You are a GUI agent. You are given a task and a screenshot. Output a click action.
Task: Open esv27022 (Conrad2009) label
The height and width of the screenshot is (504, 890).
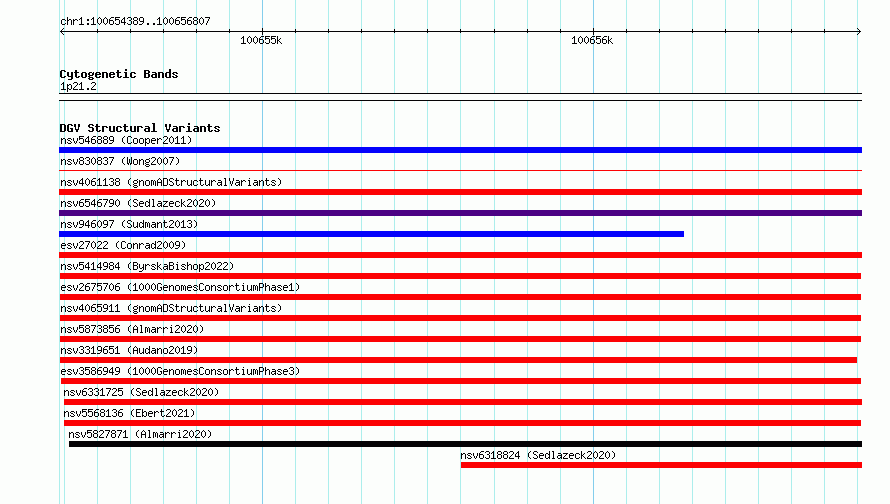click(x=123, y=245)
